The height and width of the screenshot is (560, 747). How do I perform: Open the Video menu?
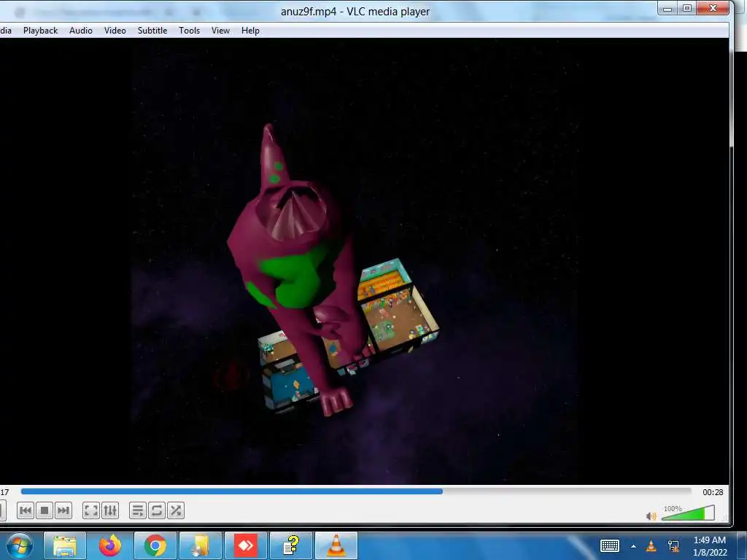click(x=115, y=31)
